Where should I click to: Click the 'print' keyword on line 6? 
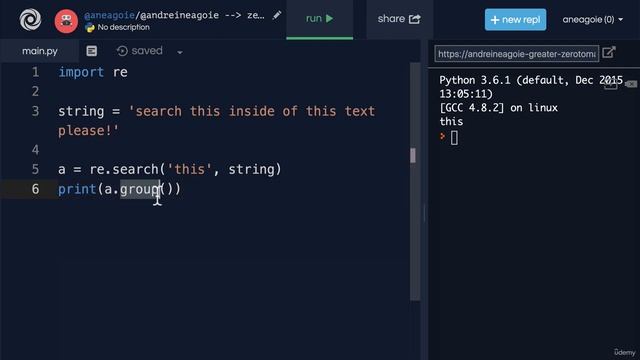(x=77, y=189)
